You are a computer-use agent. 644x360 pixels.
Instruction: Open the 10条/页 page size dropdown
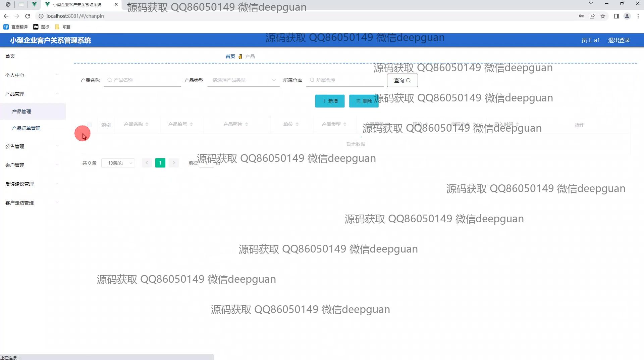(118, 163)
